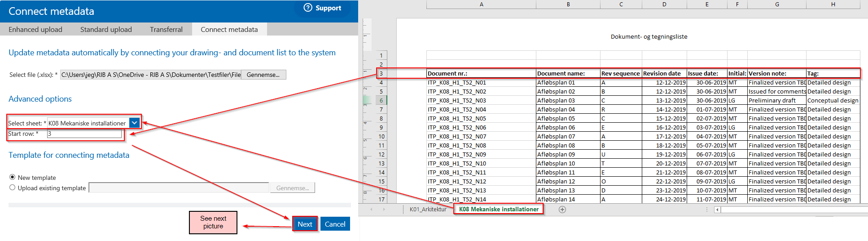Viewport: 868px width, 241px height.
Task: Open the Standard upload tab
Action: pyautogui.click(x=106, y=30)
